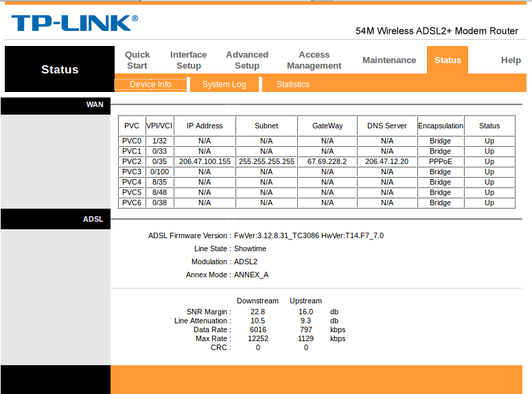Image resolution: width=532 pixels, height=394 pixels.
Task: Open the Interface Setup tab
Action: pyautogui.click(x=188, y=60)
